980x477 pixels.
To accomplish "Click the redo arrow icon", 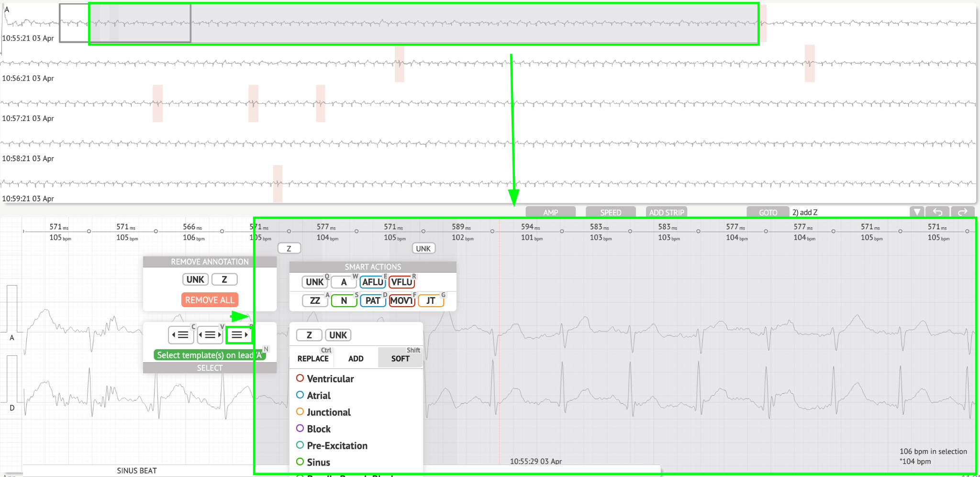I will pyautogui.click(x=963, y=212).
